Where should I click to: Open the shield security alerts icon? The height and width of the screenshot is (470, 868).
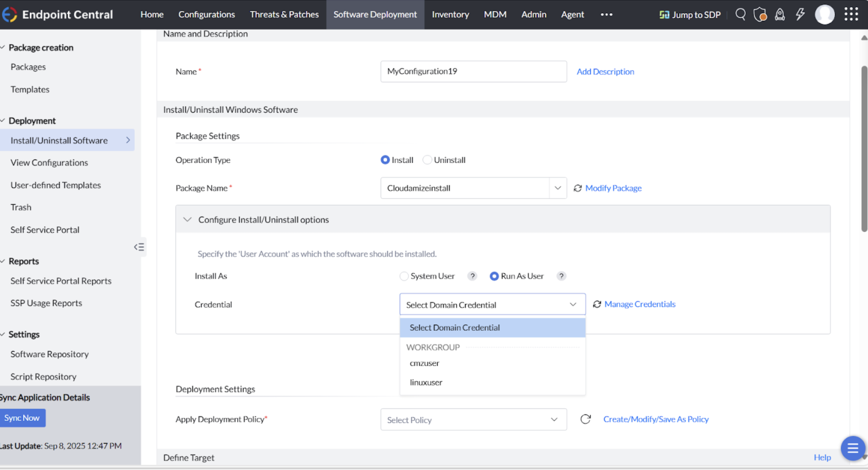(x=760, y=14)
